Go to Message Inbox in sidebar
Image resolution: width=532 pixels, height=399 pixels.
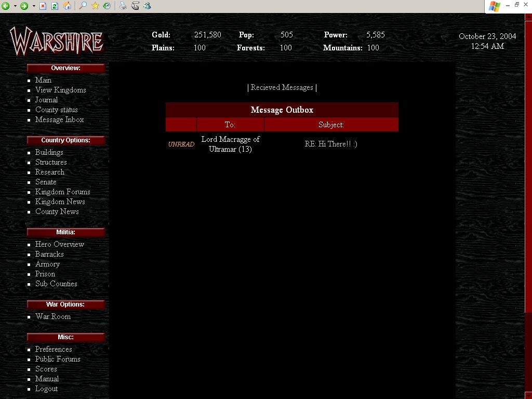pos(59,120)
